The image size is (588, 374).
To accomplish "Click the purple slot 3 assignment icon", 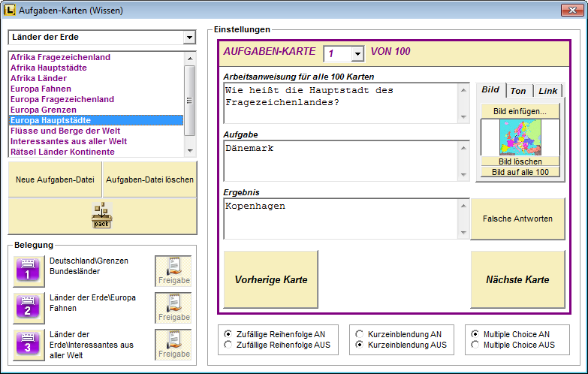I will (x=26, y=345).
